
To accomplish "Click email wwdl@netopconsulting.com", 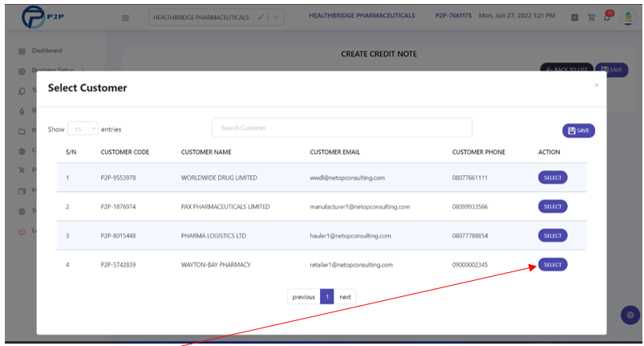I will (x=347, y=178).
